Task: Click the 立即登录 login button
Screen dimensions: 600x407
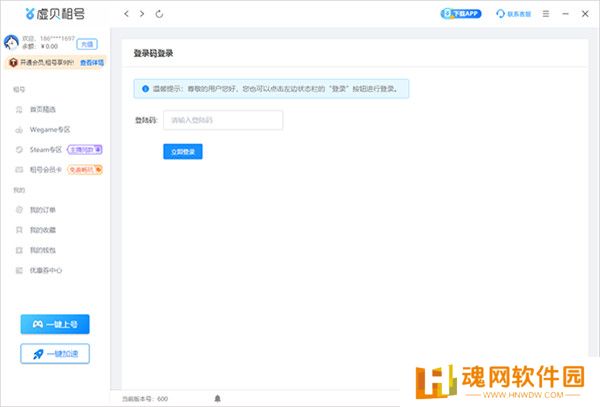Action: 183,152
